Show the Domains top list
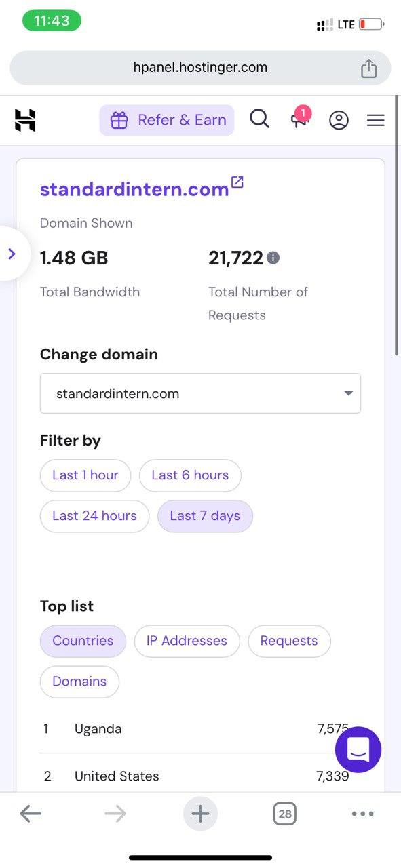The height and width of the screenshot is (868, 401). point(79,682)
